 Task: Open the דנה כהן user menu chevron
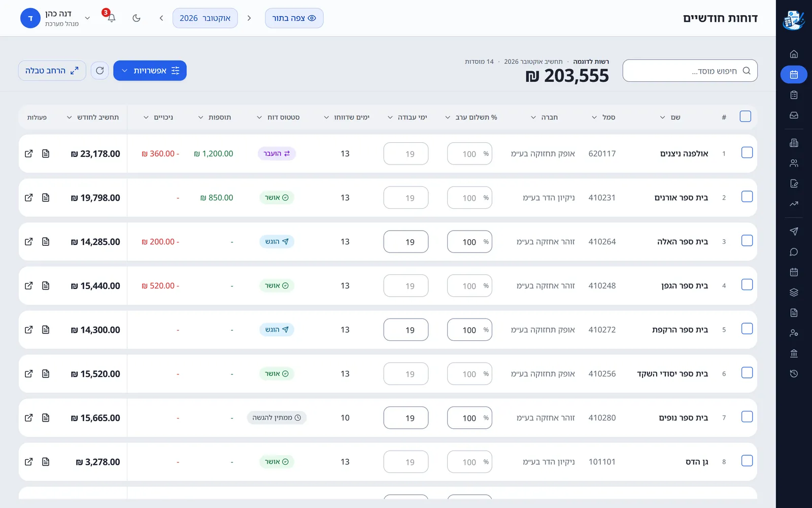(87, 18)
